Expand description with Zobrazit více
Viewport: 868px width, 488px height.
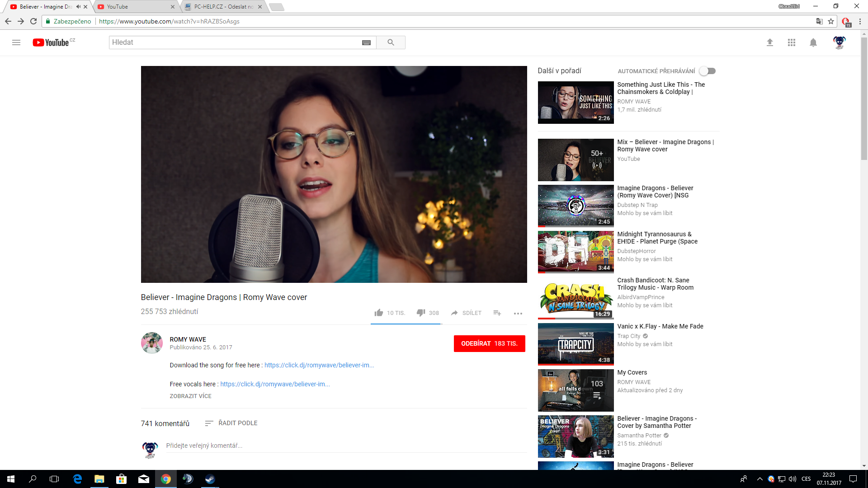[x=190, y=396]
